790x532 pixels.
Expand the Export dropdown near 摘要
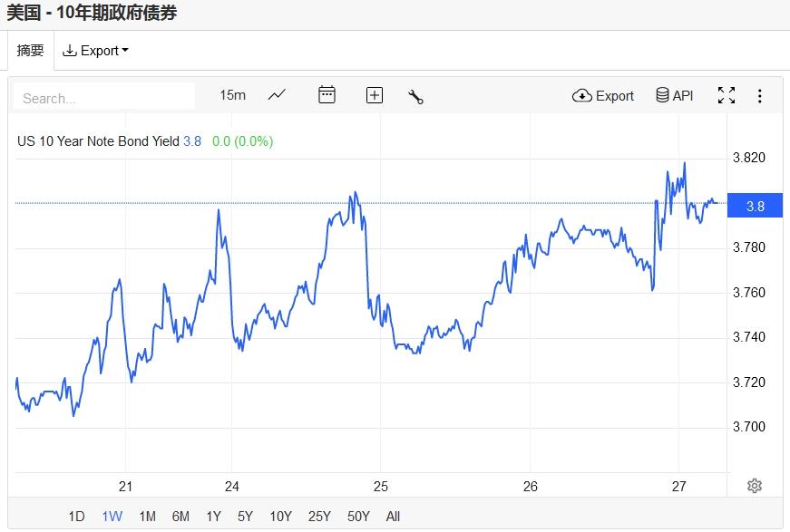click(95, 51)
